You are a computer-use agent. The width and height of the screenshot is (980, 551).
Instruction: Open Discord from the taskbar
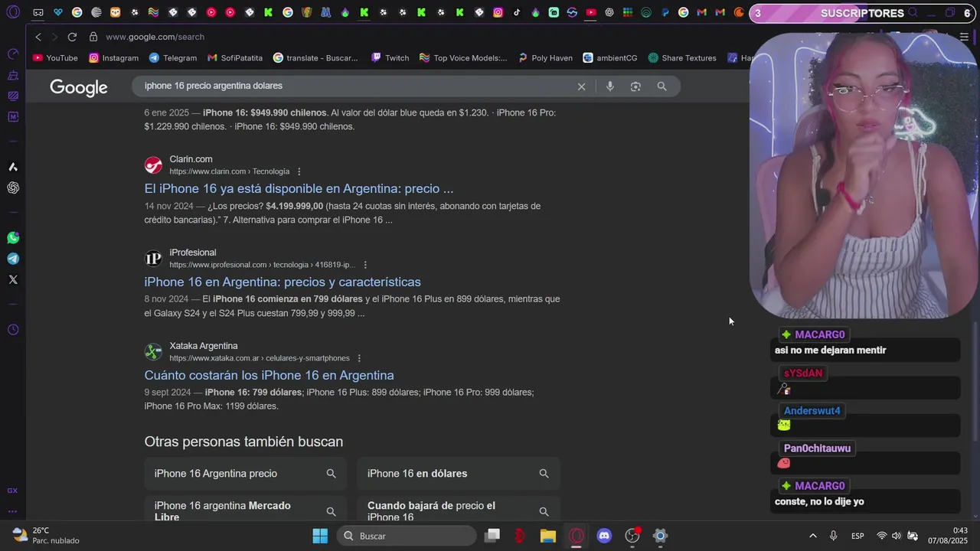click(x=604, y=536)
